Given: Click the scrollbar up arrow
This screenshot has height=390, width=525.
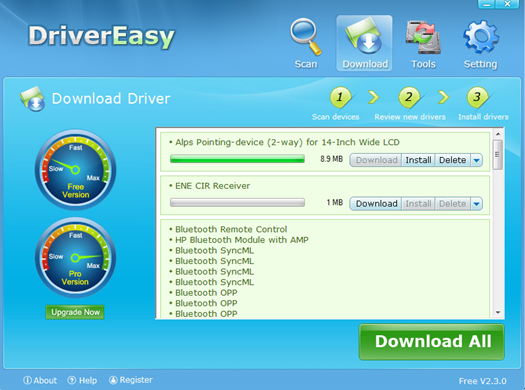Looking at the screenshot, I should pos(498,134).
